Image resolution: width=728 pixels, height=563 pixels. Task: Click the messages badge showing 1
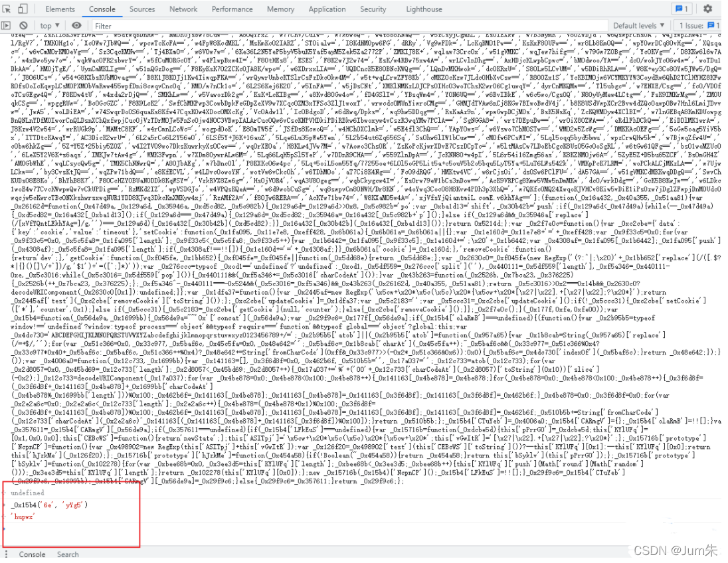point(682,9)
